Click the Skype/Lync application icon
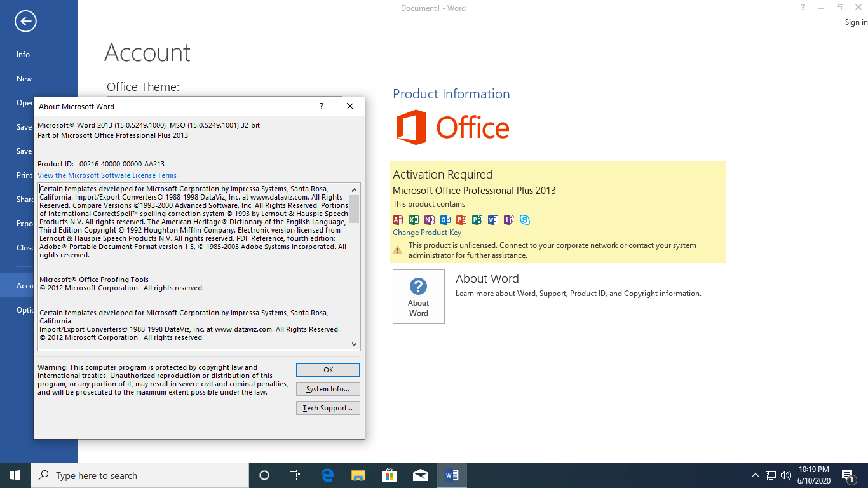This screenshot has width=868, height=488. [x=525, y=220]
